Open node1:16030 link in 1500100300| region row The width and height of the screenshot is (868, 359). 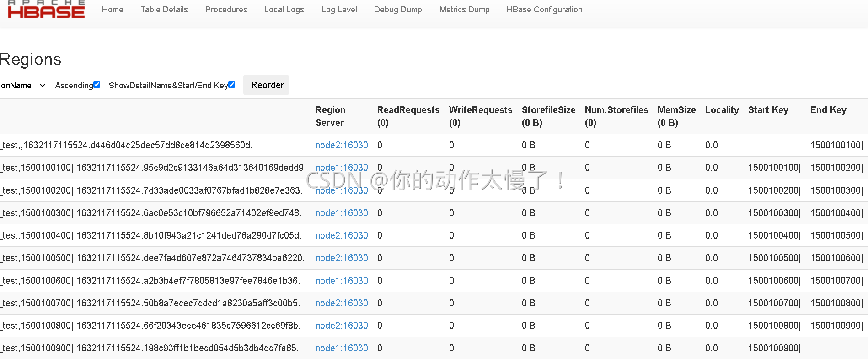pos(342,213)
